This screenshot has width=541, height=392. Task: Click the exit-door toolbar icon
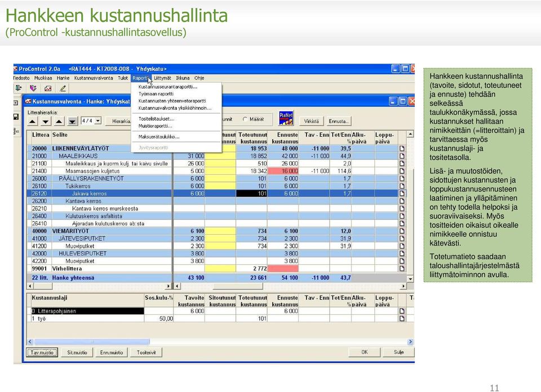[18, 88]
